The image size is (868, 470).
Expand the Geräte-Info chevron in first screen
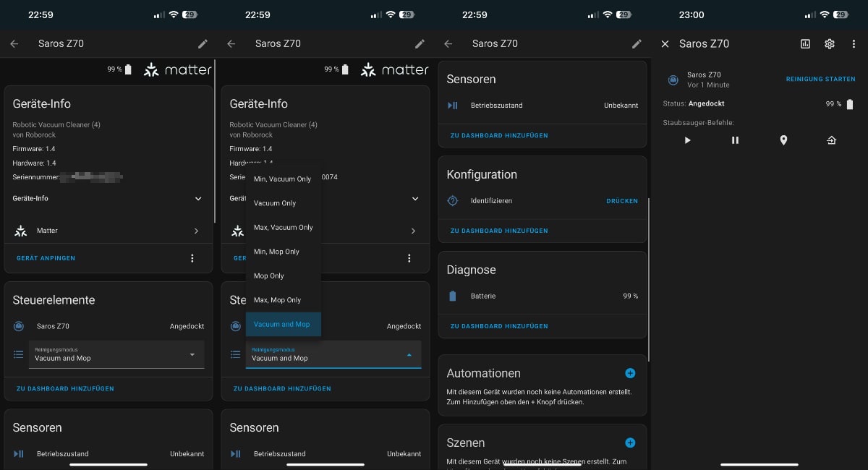pos(198,198)
